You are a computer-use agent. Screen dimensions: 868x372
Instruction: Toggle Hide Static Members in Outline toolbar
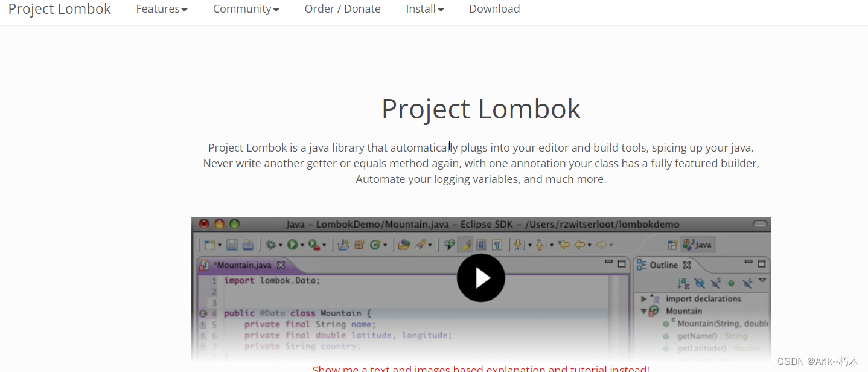point(715,282)
